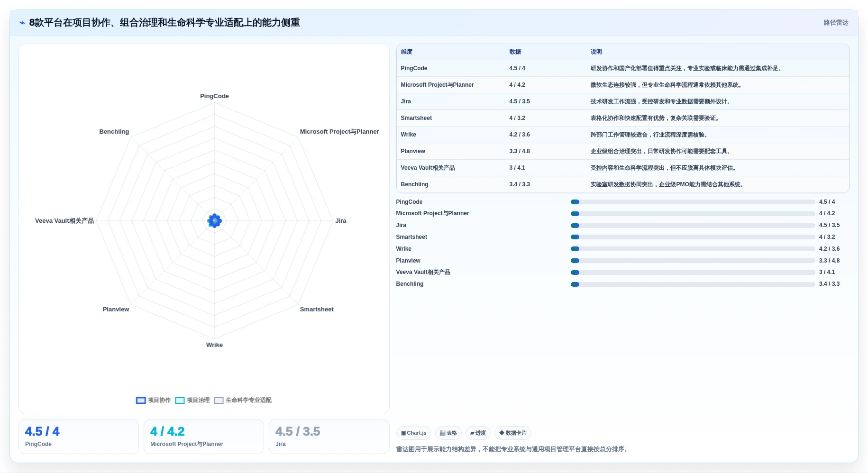Screen dimensions: 868x473
Task: Click Microsoft Project与Planner table row name
Action: 437,85
